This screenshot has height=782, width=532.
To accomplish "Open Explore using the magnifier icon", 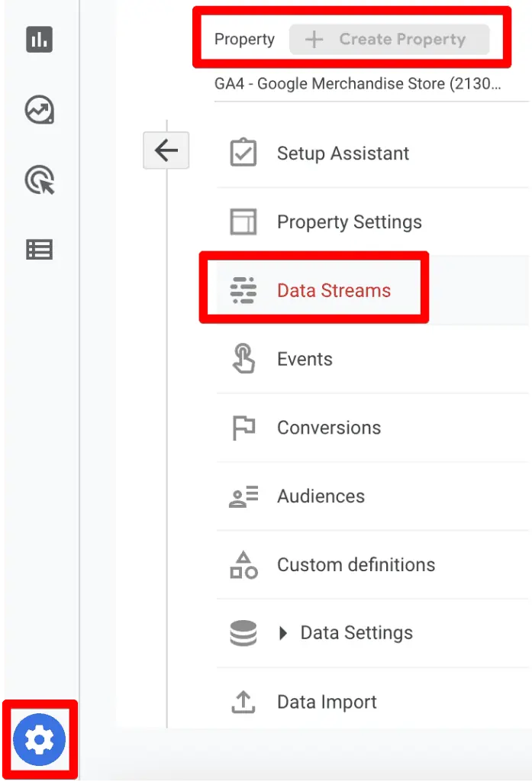I will tap(39, 180).
